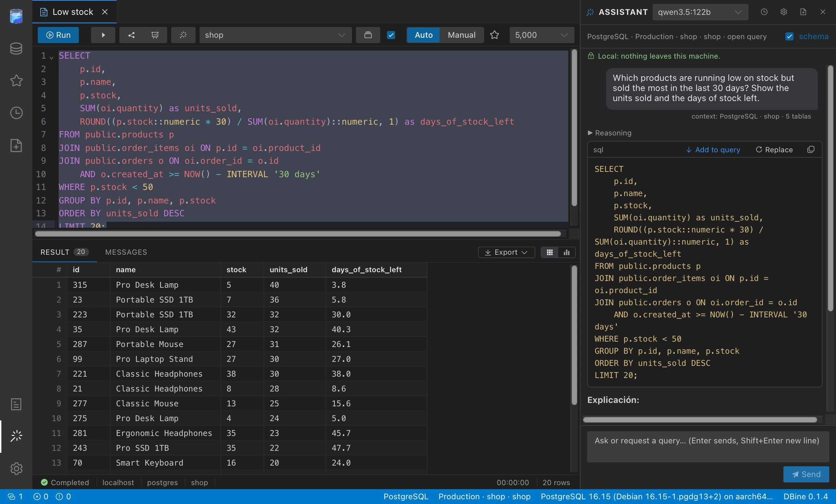The image size is (836, 504).
Task: Open assistant settings gear icon
Action: (x=783, y=12)
